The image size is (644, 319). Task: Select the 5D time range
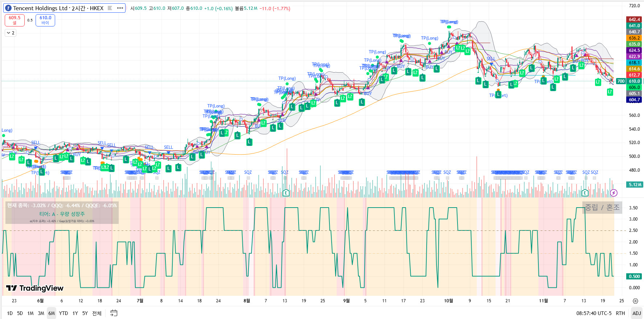tap(20, 313)
